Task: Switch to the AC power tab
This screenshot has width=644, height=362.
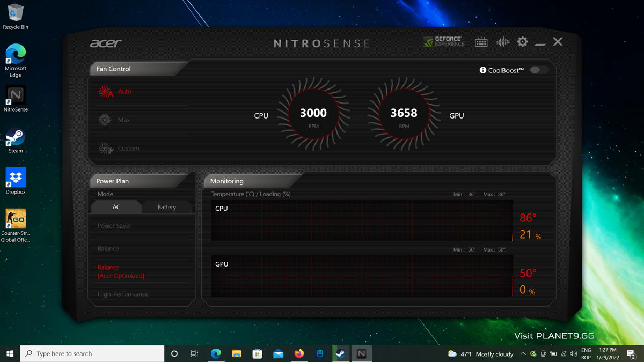Action: coord(116,207)
